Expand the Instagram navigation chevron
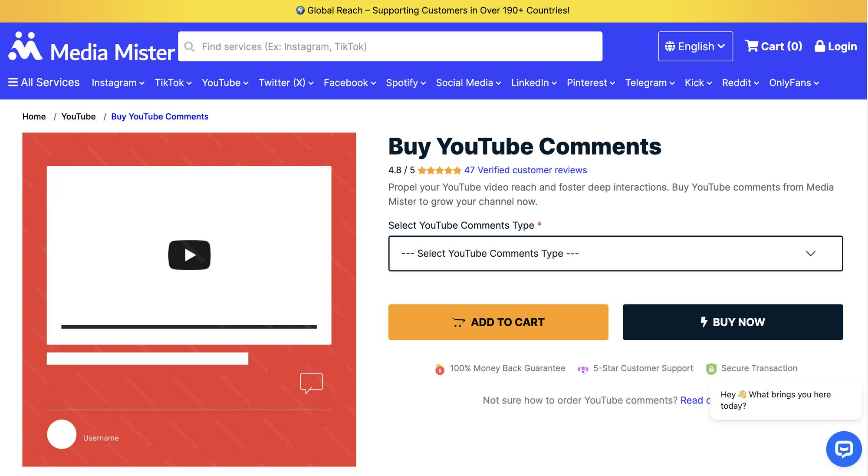The width and height of the screenshot is (868, 476). (141, 83)
